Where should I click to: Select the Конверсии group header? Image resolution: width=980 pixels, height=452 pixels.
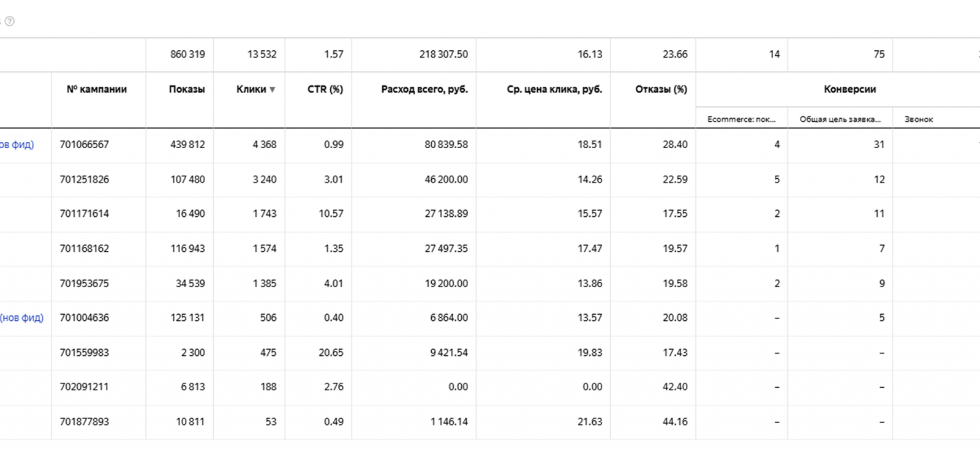850,89
